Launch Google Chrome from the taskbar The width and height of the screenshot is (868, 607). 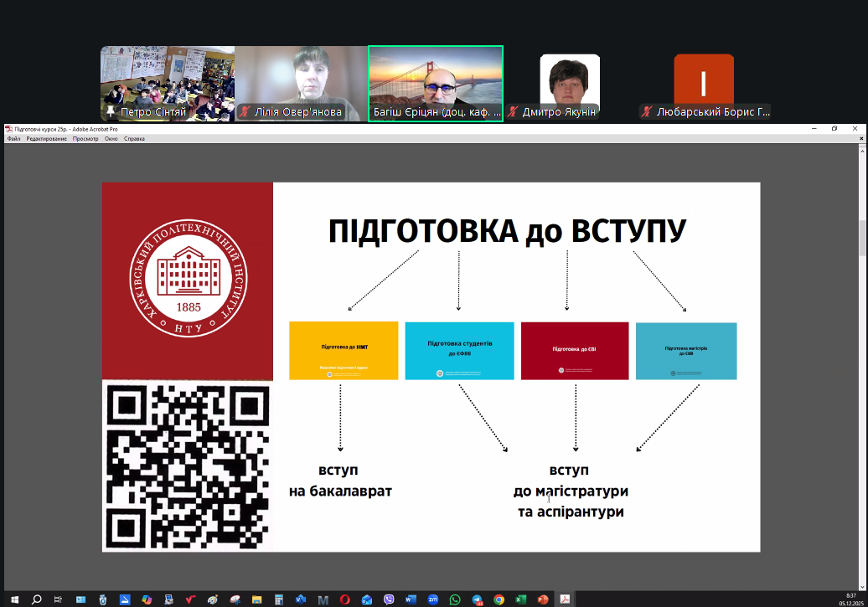tap(499, 599)
